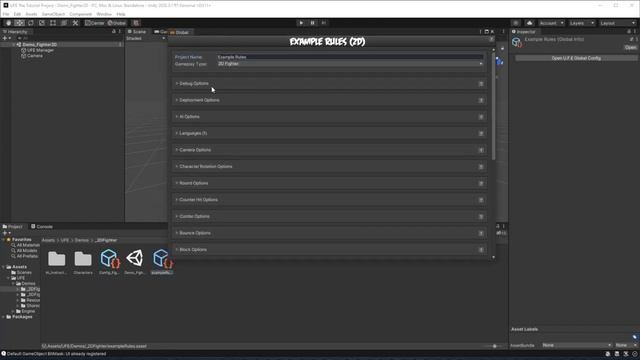
Task: Open the Shaded draw mode dropdown
Action: [x=146, y=38]
